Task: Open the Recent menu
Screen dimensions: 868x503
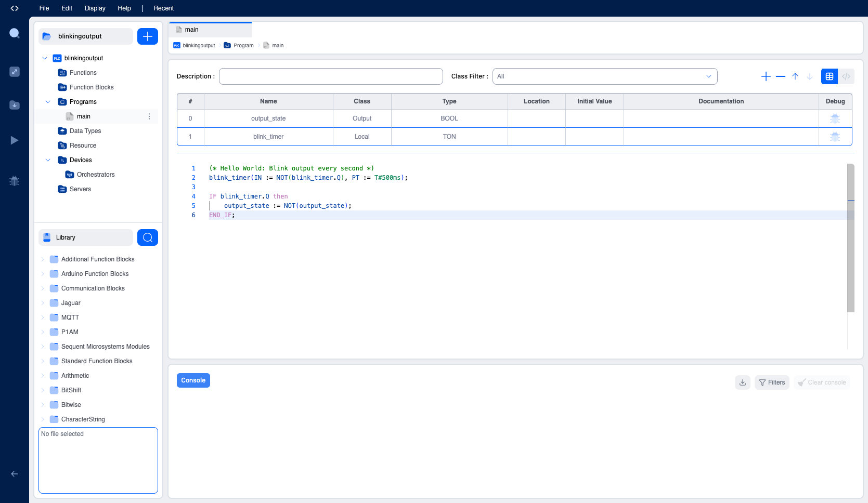Action: (164, 8)
